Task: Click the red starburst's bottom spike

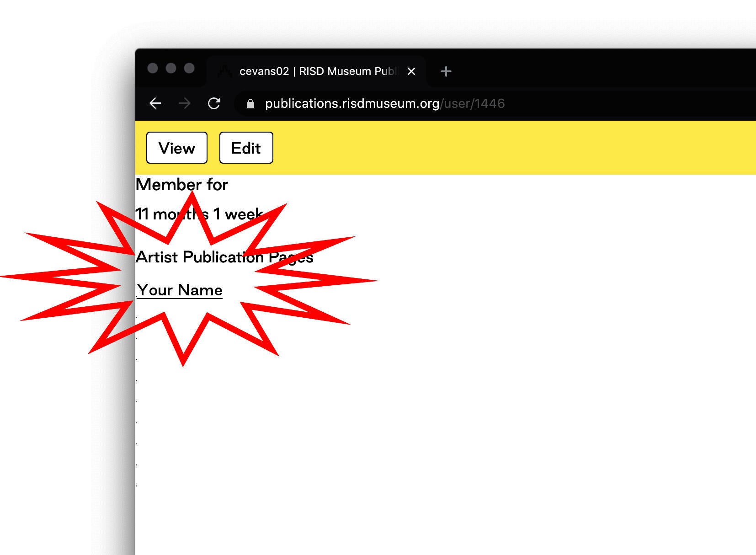Action: click(183, 357)
